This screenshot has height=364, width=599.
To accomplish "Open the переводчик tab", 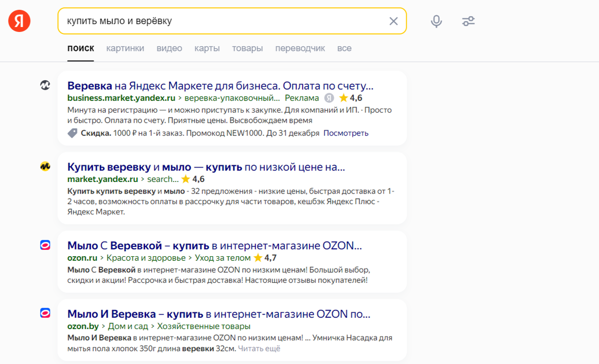I will [x=300, y=48].
